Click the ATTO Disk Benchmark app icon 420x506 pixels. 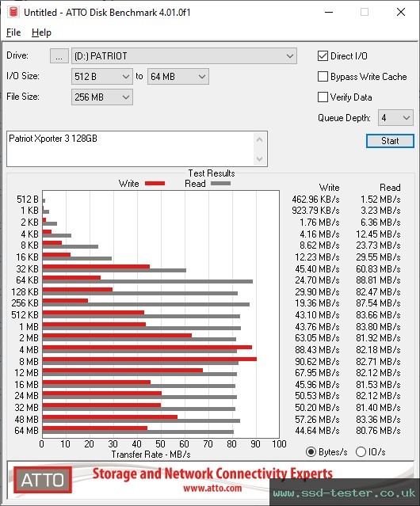coord(13,12)
